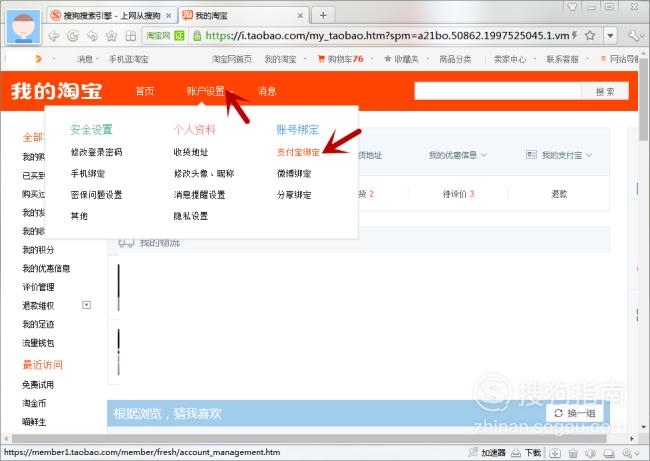Open 修改头像、昵称 link

coord(204,173)
